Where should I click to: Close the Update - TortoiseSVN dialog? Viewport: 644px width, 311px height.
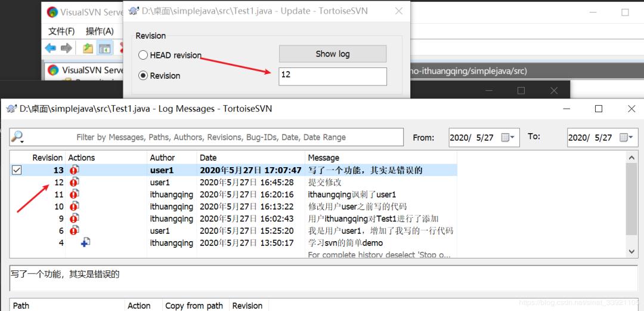[398, 11]
